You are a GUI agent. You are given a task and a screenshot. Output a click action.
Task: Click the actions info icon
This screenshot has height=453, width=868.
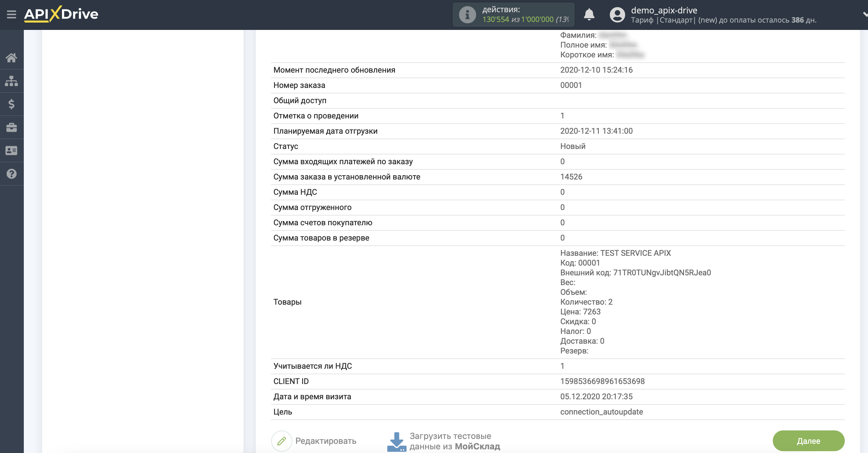pyautogui.click(x=467, y=14)
